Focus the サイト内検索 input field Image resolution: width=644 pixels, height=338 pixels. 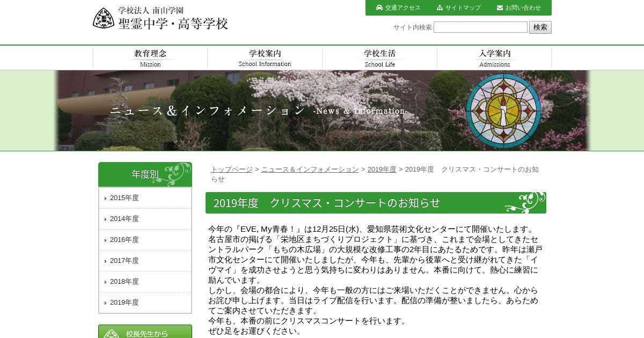point(480,27)
